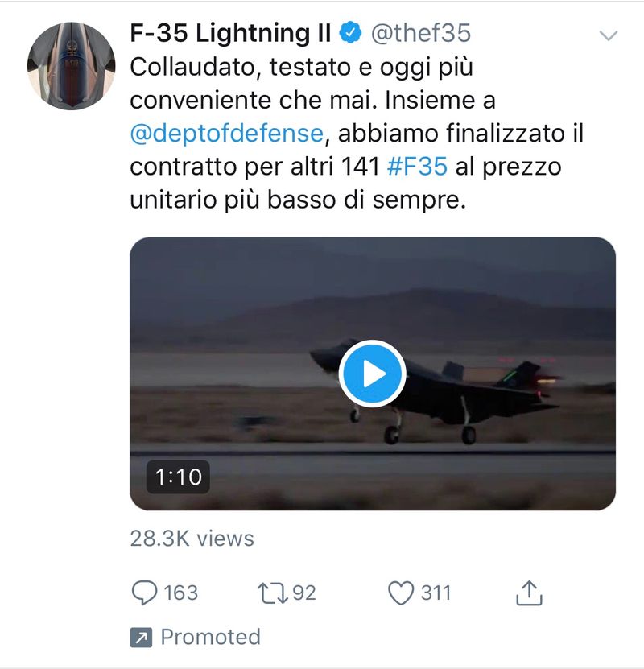Expand the tweet options chevron
The width and height of the screenshot is (644, 669).
609,35
